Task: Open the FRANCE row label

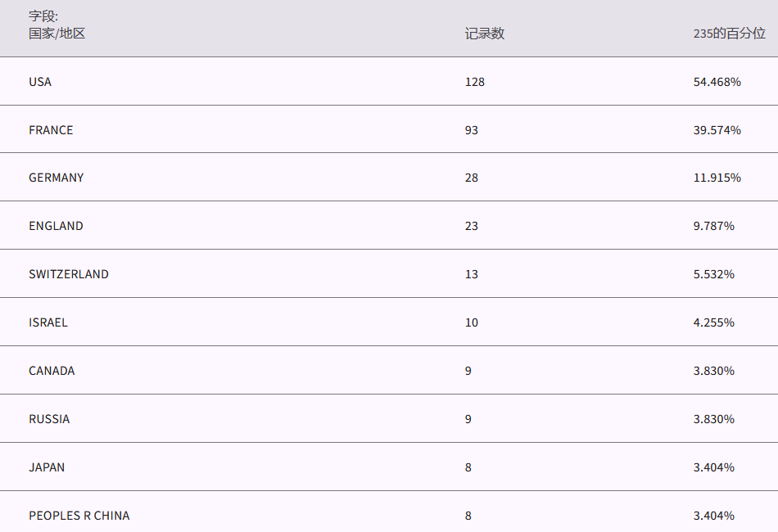Action: point(51,130)
